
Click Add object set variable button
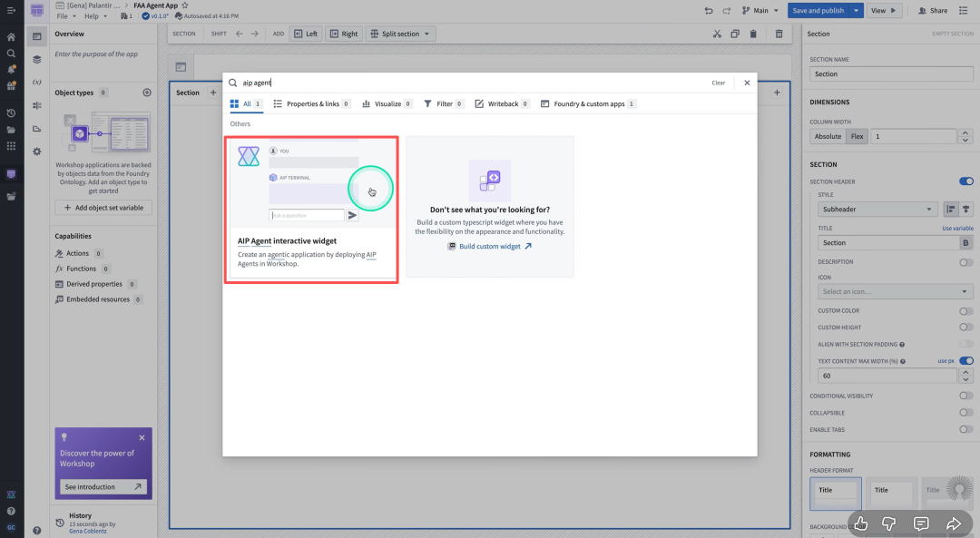tap(103, 208)
